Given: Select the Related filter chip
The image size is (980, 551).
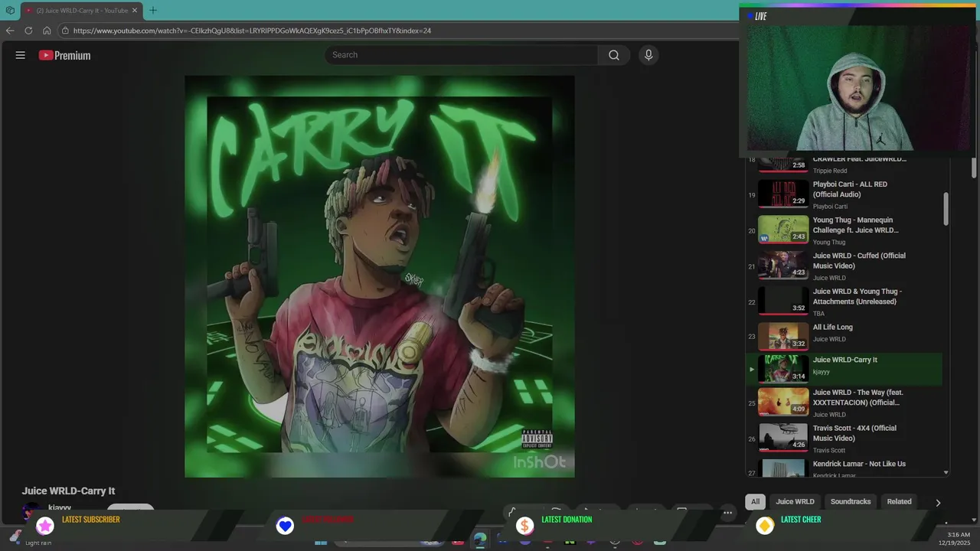Looking at the screenshot, I should pyautogui.click(x=899, y=502).
